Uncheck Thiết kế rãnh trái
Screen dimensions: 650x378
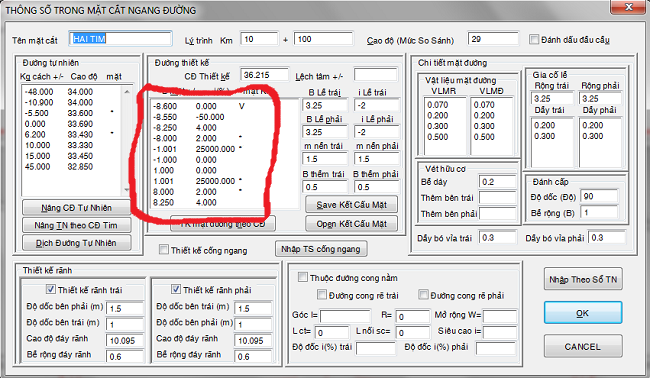51,289
